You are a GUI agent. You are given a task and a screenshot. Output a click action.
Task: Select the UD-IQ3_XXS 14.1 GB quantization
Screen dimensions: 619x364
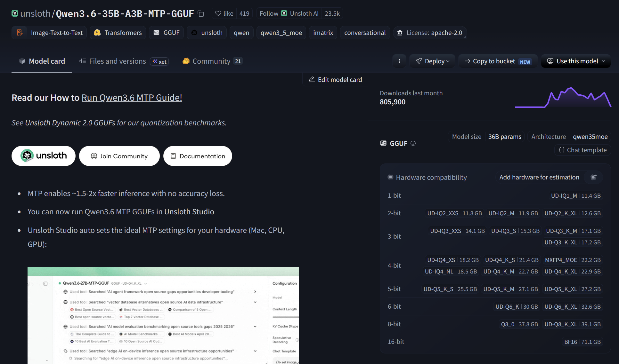(x=457, y=231)
